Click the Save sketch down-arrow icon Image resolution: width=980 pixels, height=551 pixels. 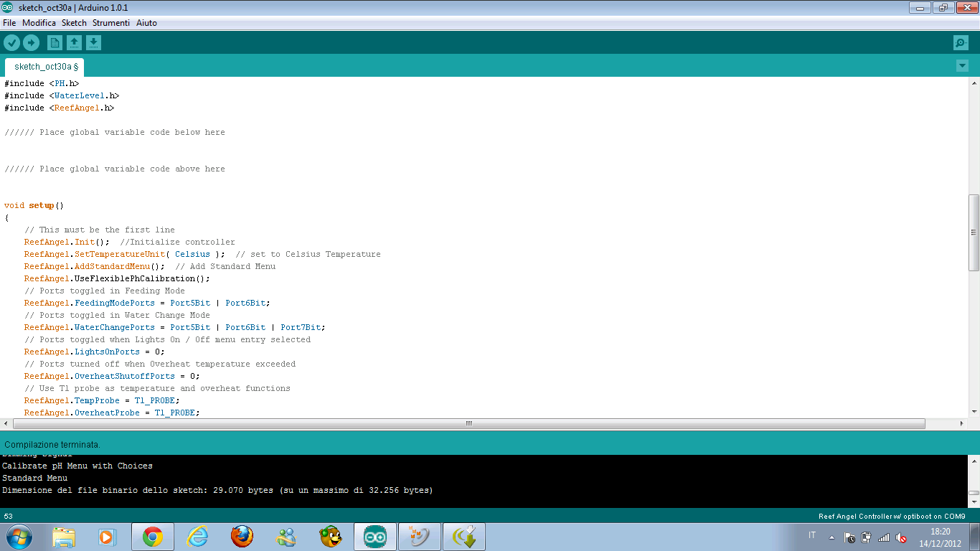click(93, 43)
